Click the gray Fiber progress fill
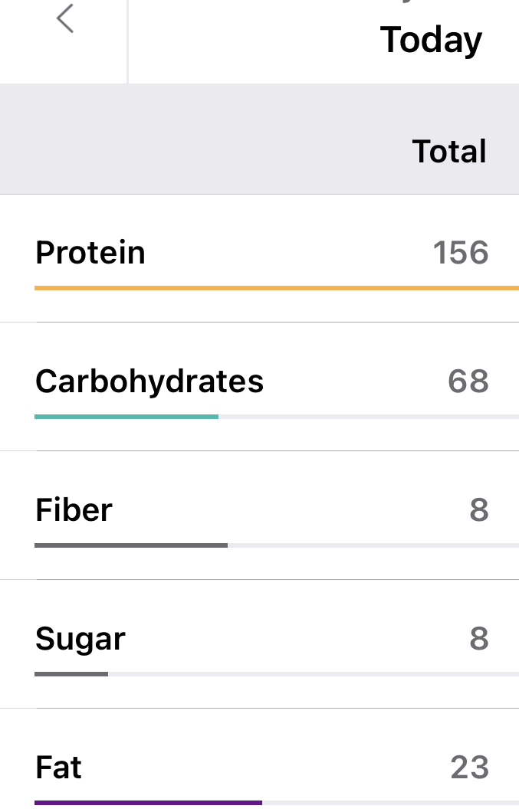The height and width of the screenshot is (812, 519). pyautogui.click(x=131, y=545)
